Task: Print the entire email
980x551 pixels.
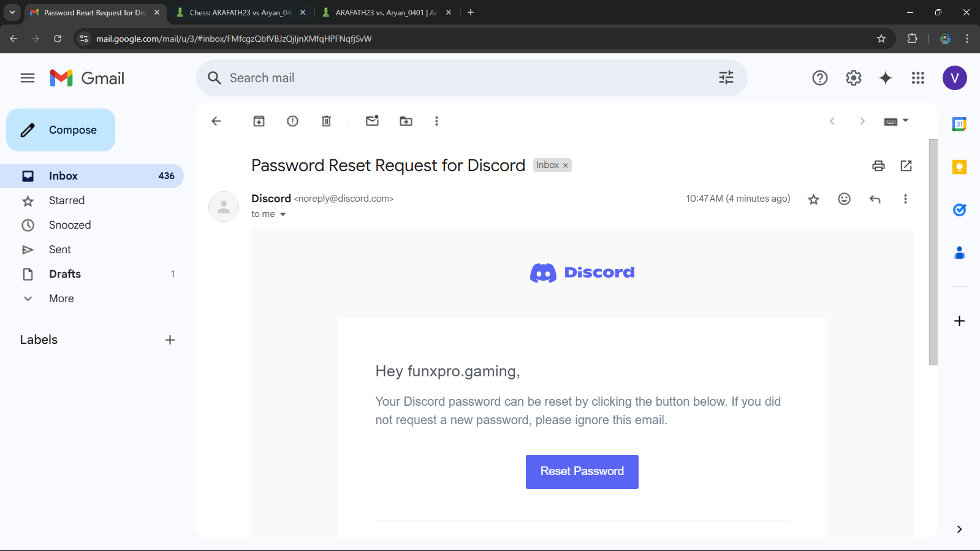Action: click(879, 165)
